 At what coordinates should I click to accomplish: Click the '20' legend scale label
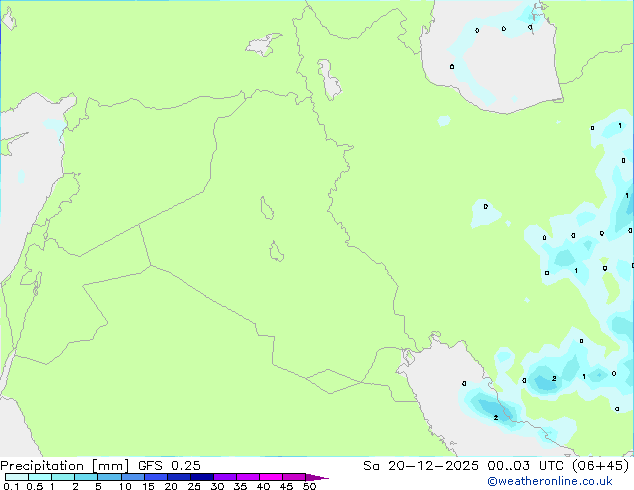click(x=171, y=486)
